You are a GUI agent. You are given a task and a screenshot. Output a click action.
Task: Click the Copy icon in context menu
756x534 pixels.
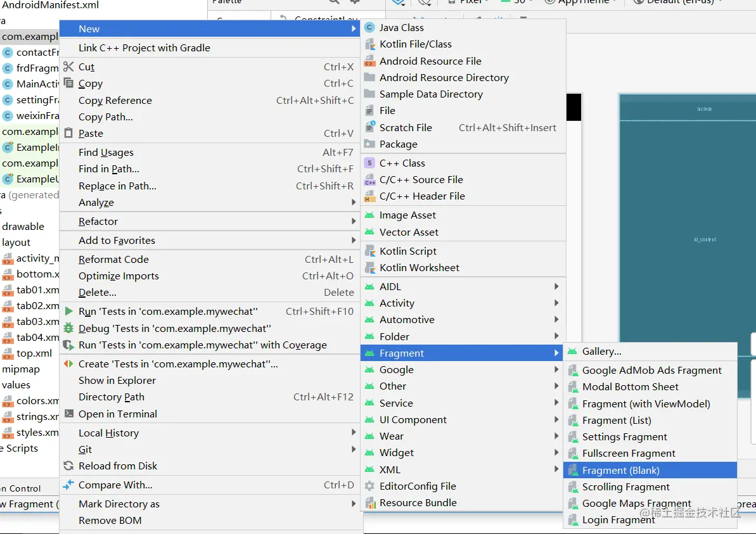pos(68,83)
